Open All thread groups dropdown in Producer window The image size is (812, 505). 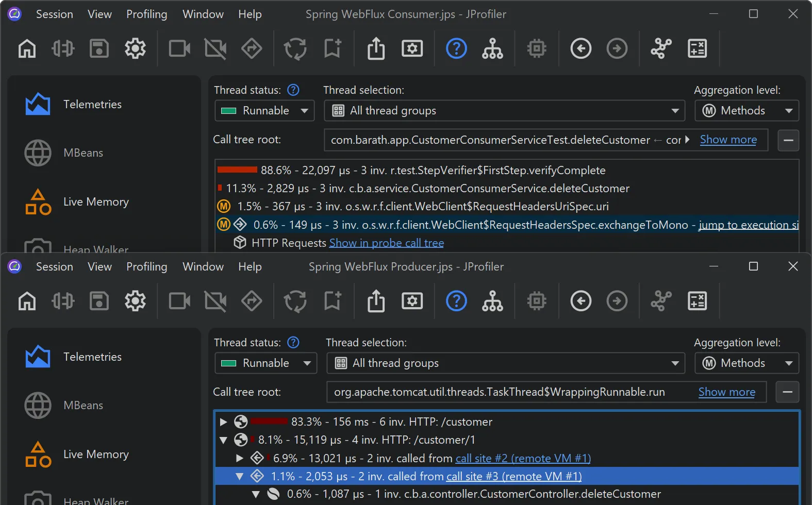(x=506, y=363)
